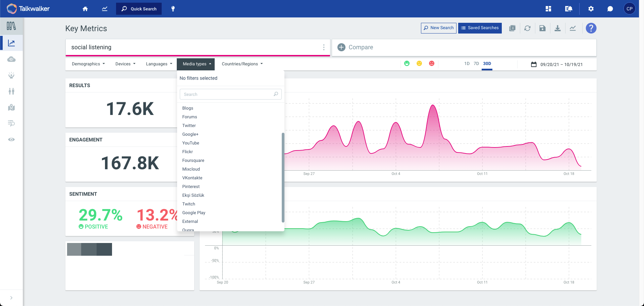Click the download export icon
Image resolution: width=644 pixels, height=306 pixels.
557,28
